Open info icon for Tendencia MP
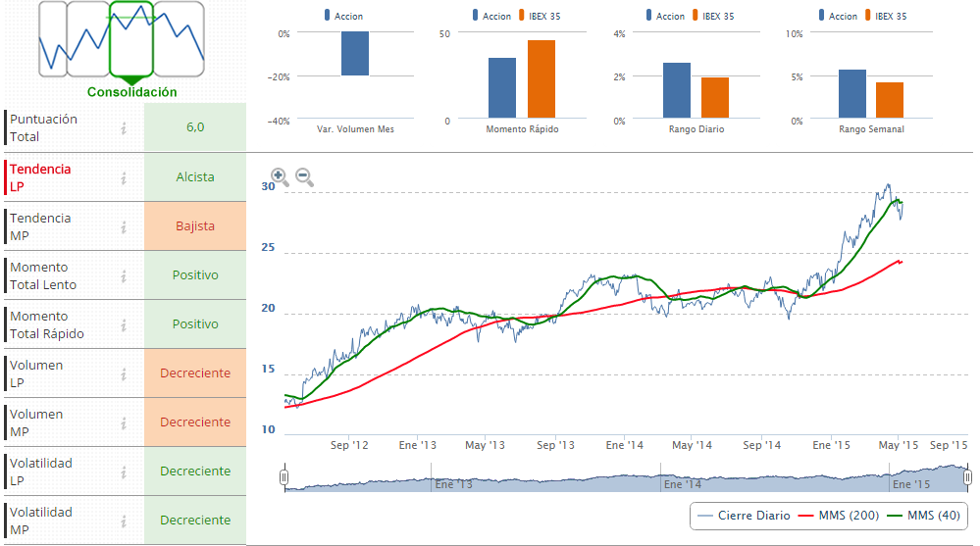980x546 pixels. (124, 226)
